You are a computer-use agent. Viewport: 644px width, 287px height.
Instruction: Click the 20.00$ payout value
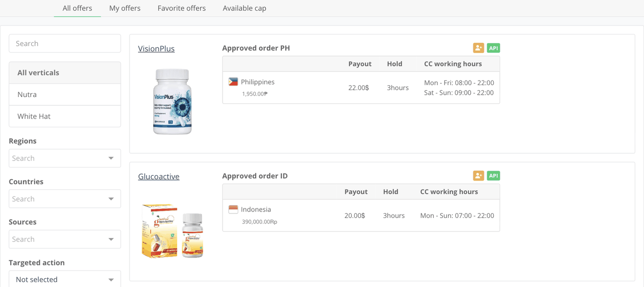pos(355,215)
